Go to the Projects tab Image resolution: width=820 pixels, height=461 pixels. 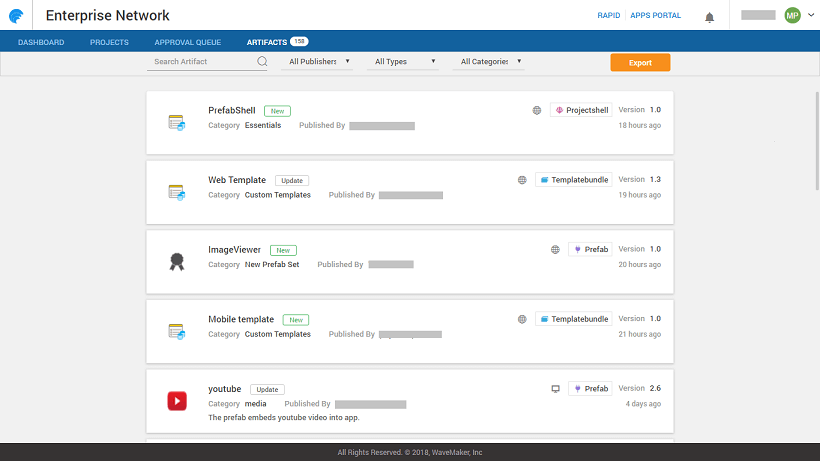[109, 42]
